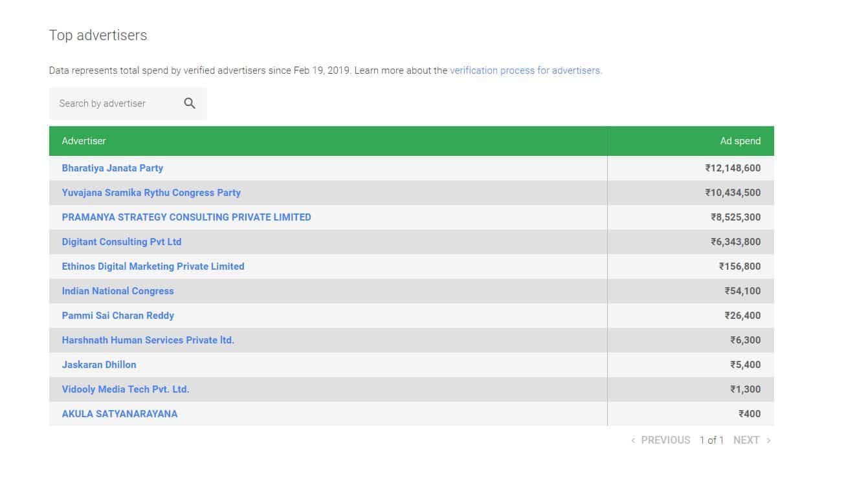Click the ₹8,525,300 ad spend value

[x=736, y=217]
